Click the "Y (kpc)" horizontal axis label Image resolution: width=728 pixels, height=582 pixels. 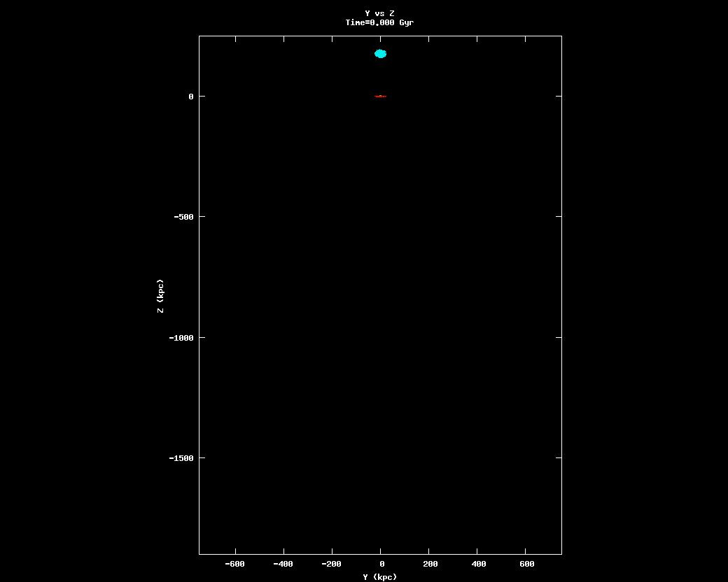(379, 577)
